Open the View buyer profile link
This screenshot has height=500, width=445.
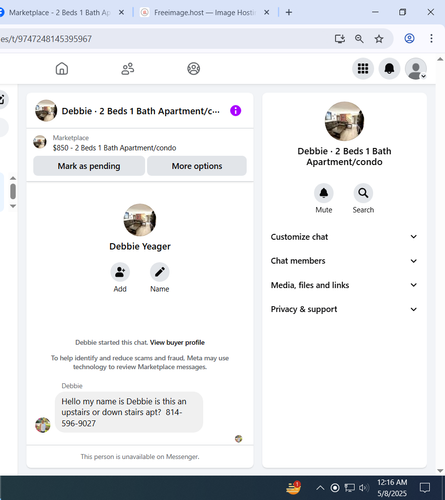click(x=177, y=342)
